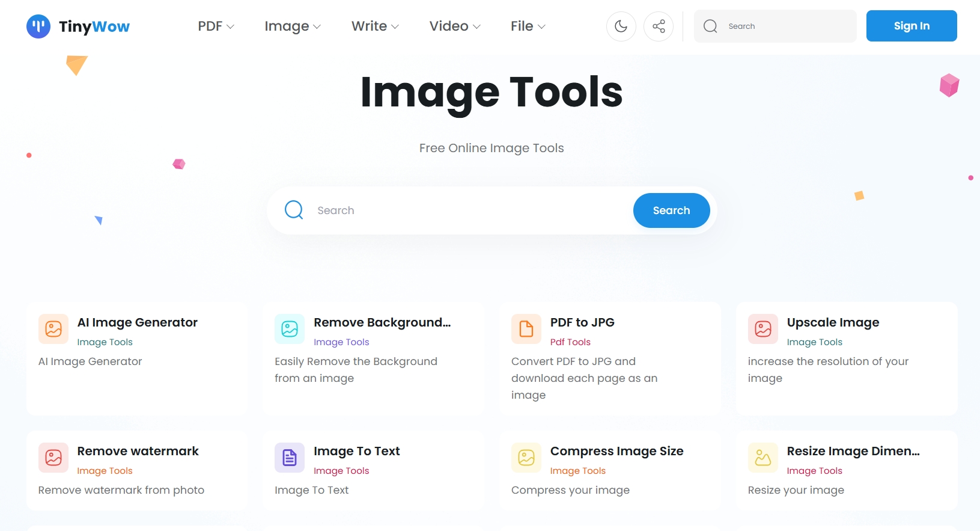Open the Write dropdown menu
The image size is (980, 531).
375,26
